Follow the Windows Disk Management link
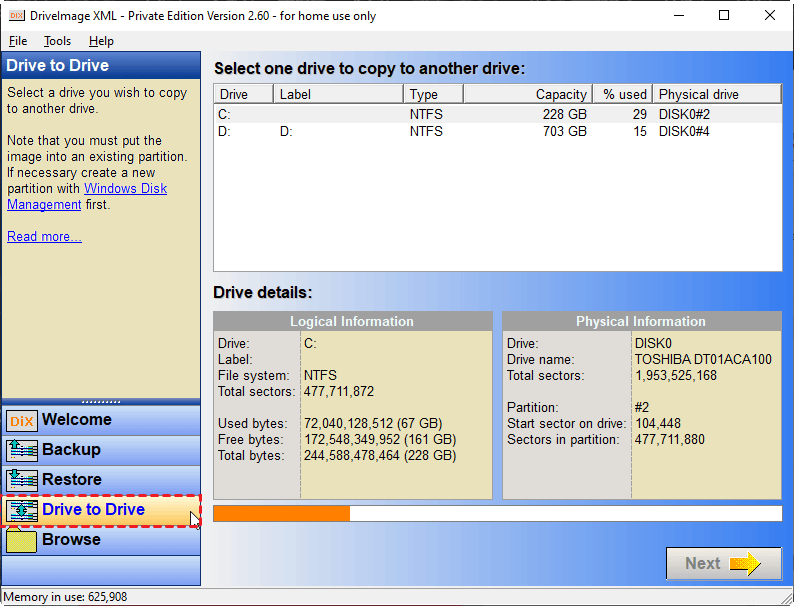The width and height of the screenshot is (794, 606). click(x=87, y=197)
